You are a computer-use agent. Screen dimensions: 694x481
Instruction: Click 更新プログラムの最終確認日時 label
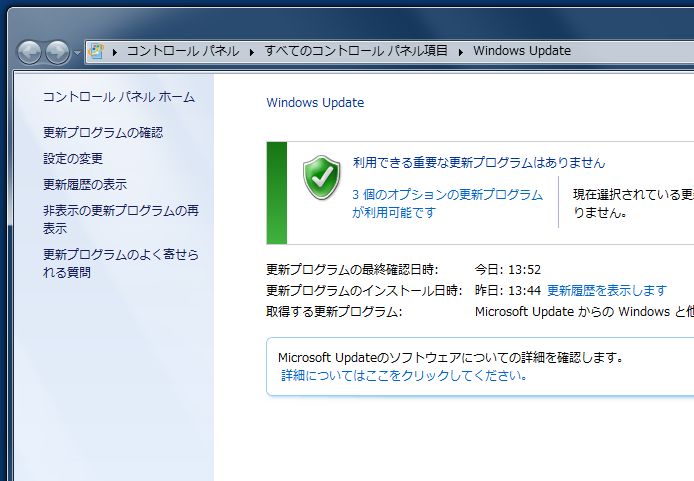[352, 269]
